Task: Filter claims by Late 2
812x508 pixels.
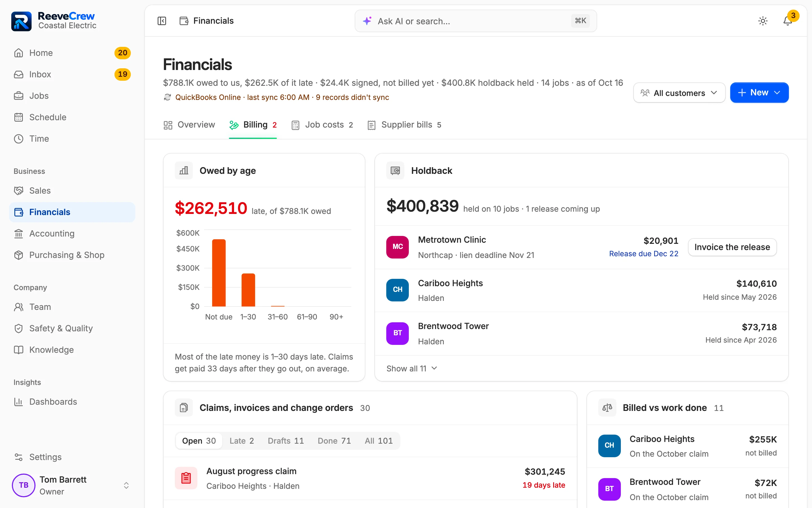Action: click(242, 441)
